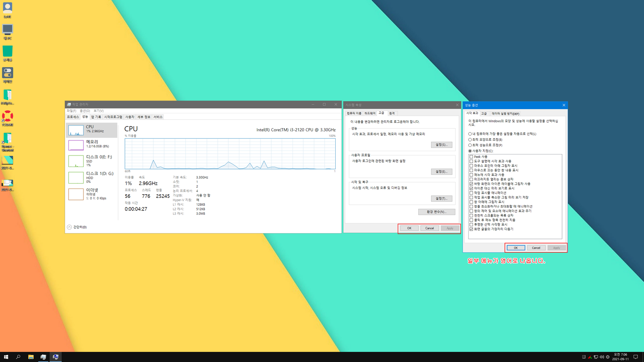Select 디스크 1(D: G:) HDD in sidebar

pos(92,177)
